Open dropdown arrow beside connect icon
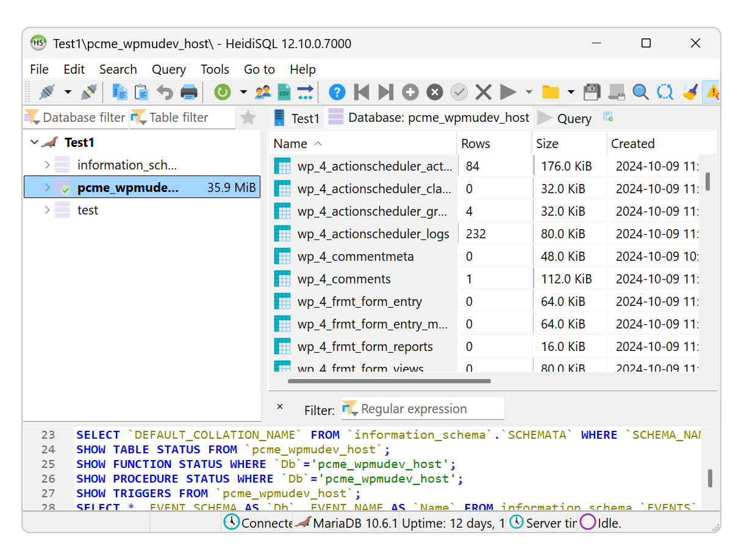The width and height of the screenshot is (744, 560). [x=68, y=93]
